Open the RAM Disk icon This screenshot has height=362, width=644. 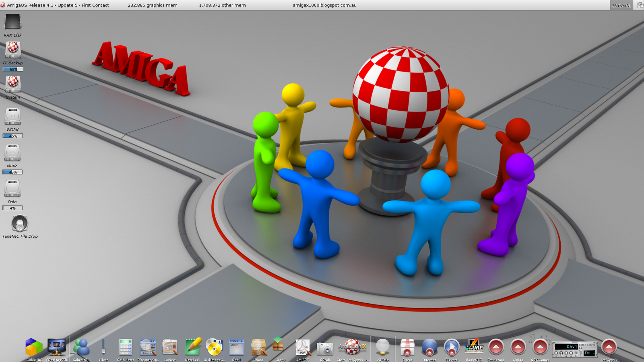[12, 22]
